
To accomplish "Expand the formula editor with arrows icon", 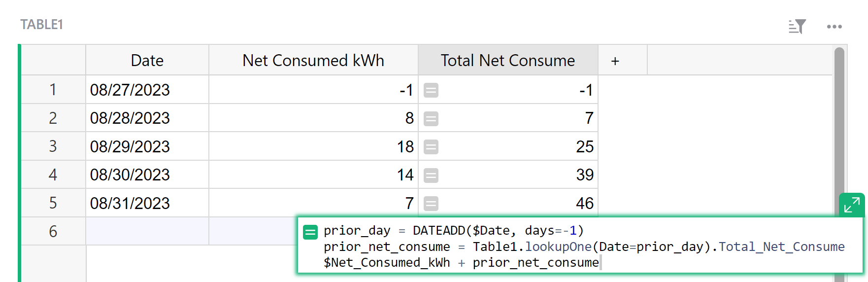I will tap(852, 205).
